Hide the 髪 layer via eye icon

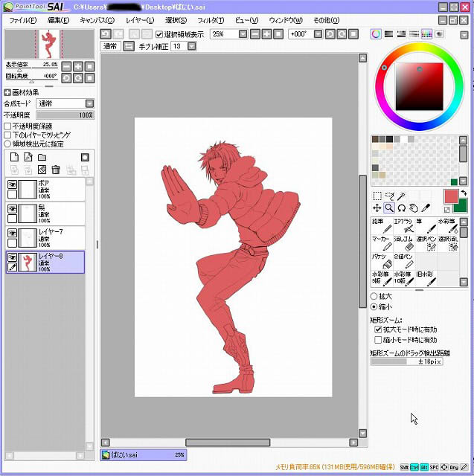pos(12,208)
